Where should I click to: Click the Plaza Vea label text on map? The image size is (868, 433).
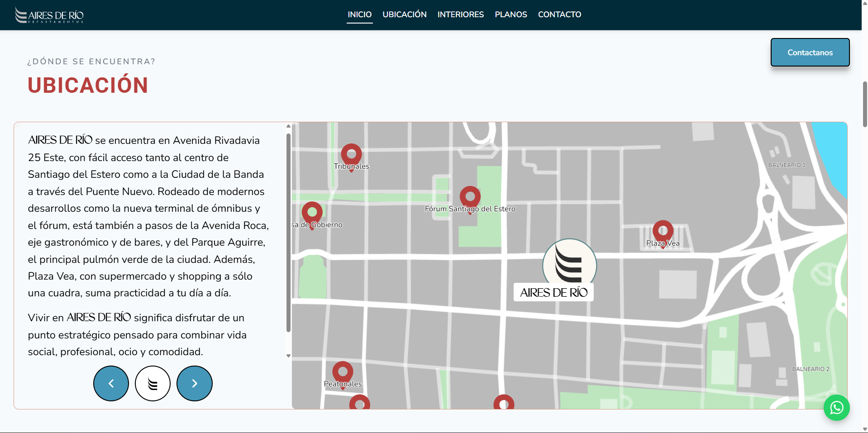(663, 243)
